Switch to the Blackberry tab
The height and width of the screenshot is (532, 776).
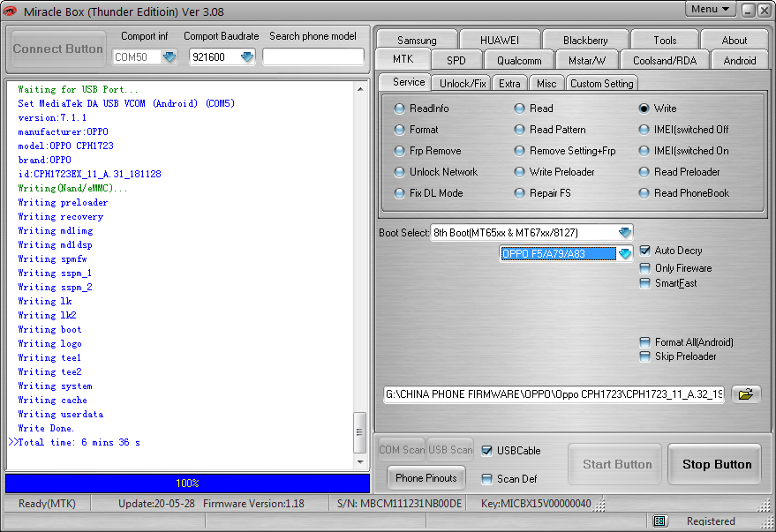click(585, 40)
